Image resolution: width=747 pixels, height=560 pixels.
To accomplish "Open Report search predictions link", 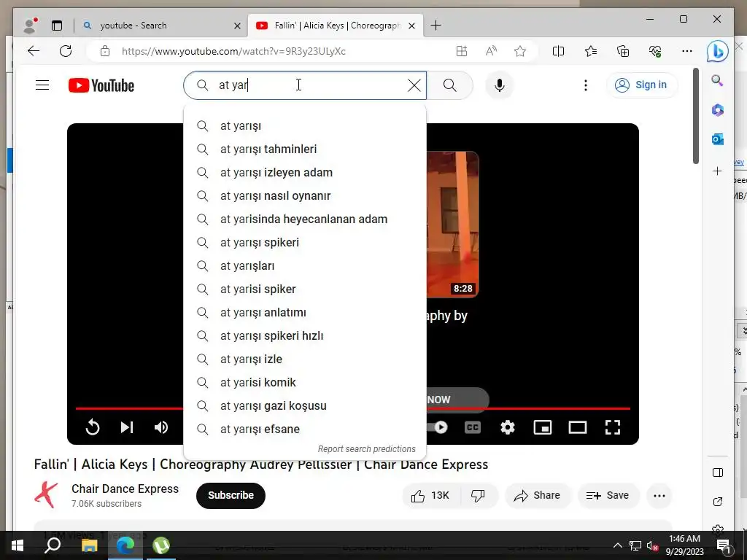I will click(366, 449).
